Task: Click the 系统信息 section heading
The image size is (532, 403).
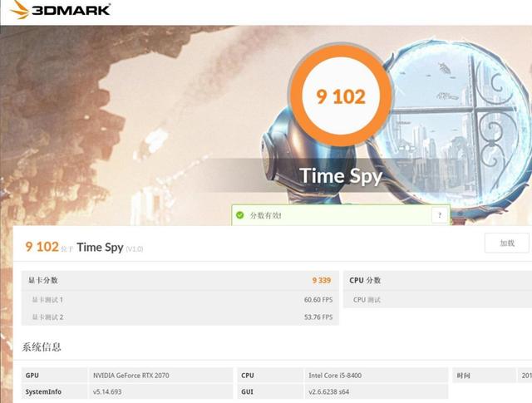Action: 42,346
